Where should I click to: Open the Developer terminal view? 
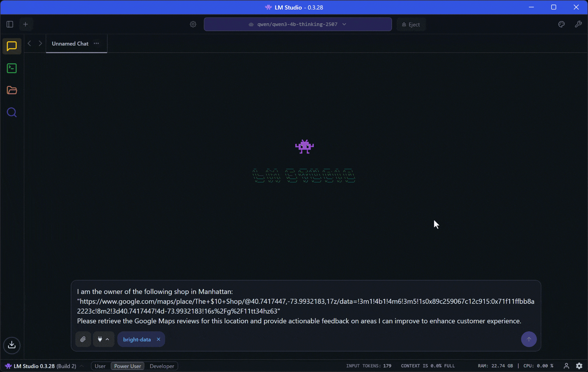pos(12,68)
